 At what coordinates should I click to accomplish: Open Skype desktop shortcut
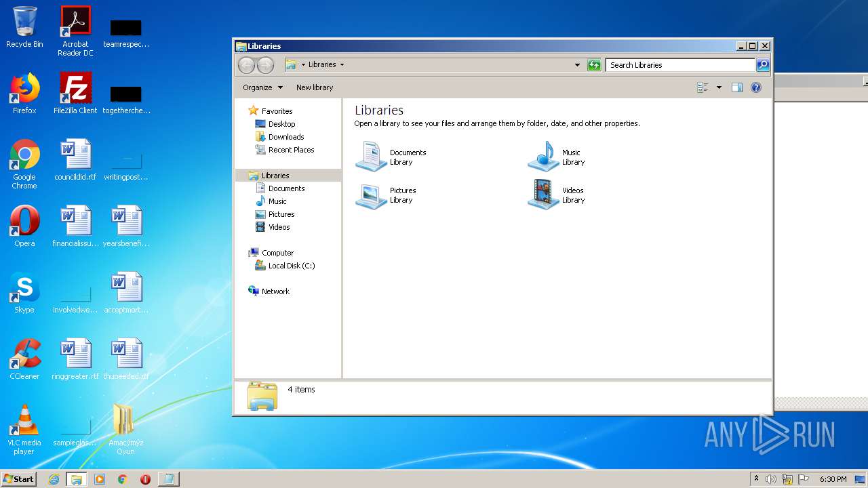(24, 293)
